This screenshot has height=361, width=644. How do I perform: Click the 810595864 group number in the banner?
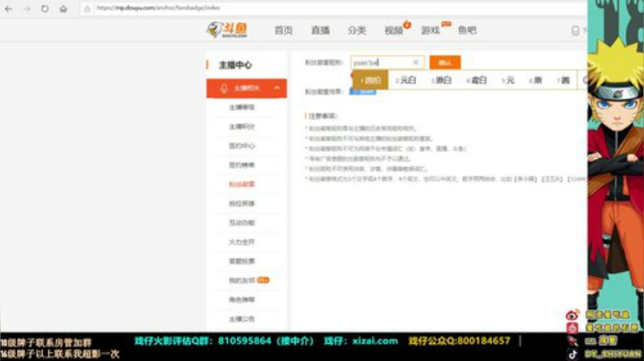coord(245,341)
